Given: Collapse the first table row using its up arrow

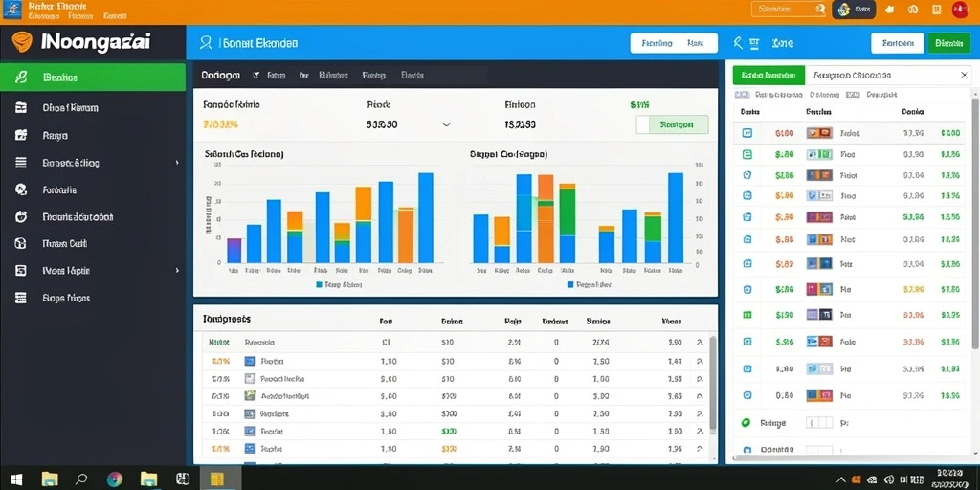Looking at the screenshot, I should (700, 343).
